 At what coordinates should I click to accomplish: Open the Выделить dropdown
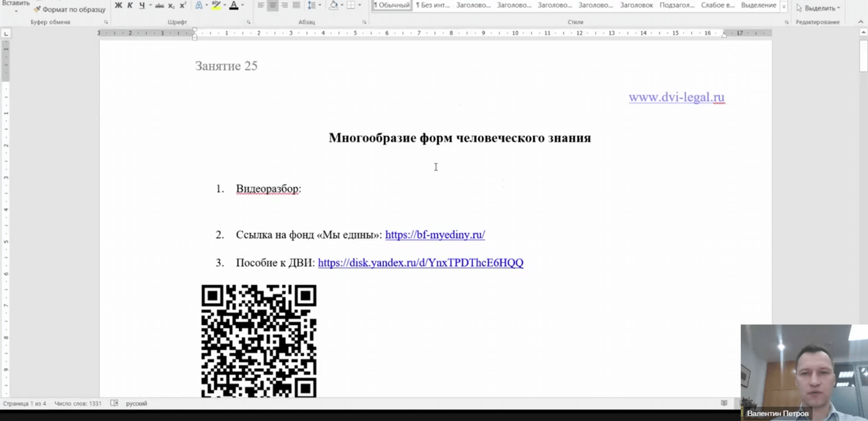[x=818, y=8]
